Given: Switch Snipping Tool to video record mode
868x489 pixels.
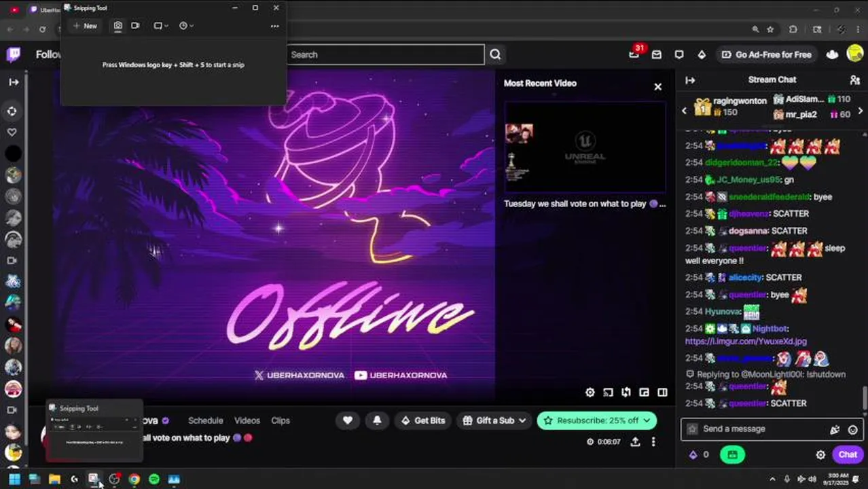Looking at the screenshot, I should [135, 26].
